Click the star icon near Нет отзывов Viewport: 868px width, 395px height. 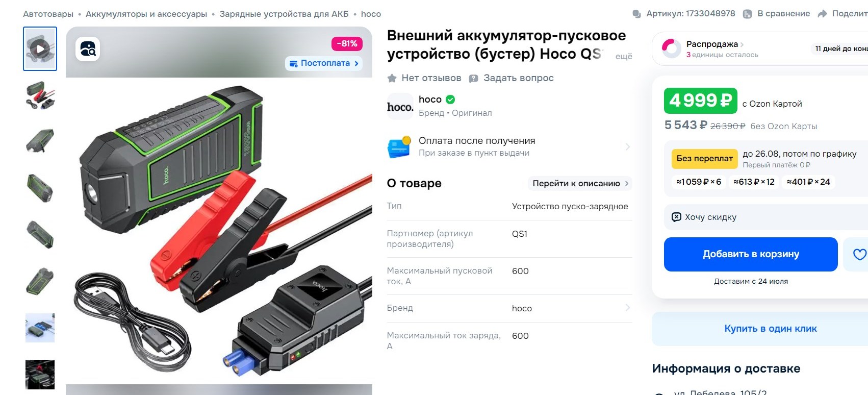click(x=392, y=78)
